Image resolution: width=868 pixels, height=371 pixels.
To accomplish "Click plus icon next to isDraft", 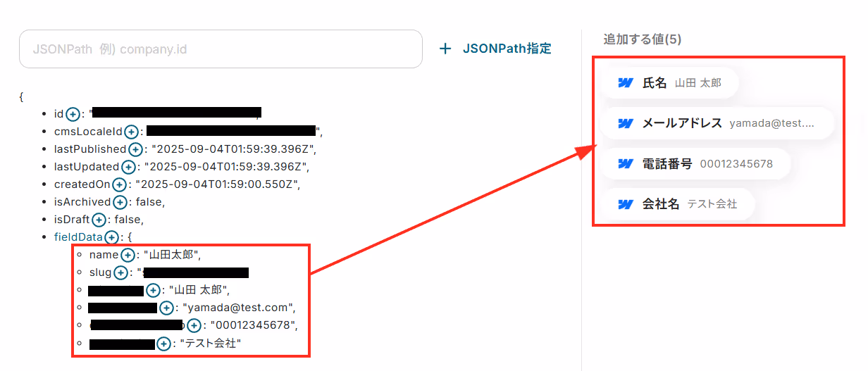I will [x=99, y=220].
